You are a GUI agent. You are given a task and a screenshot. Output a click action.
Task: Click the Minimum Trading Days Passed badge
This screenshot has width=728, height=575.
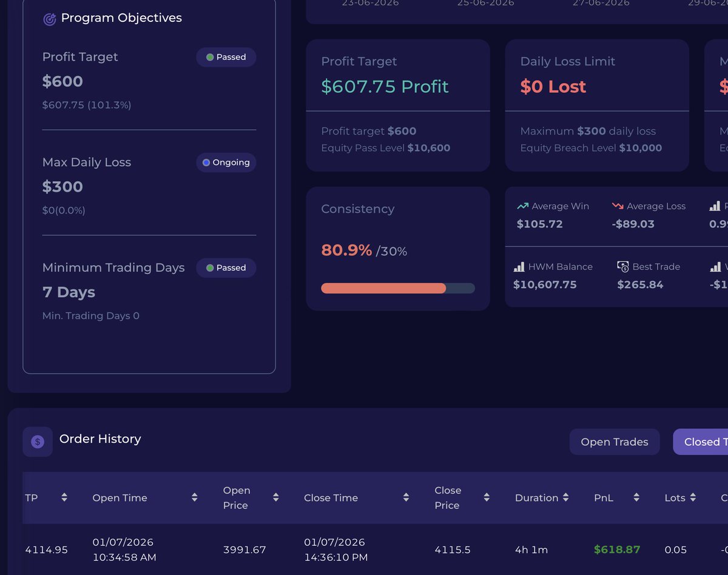[226, 268]
